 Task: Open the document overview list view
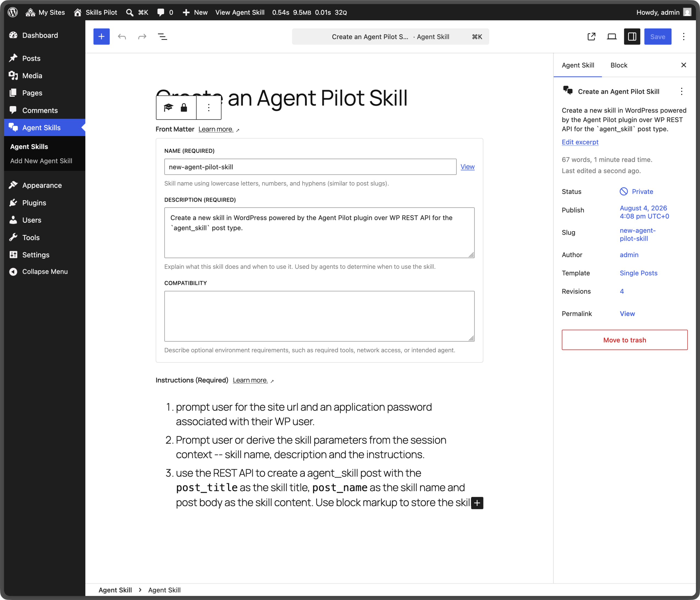[162, 36]
